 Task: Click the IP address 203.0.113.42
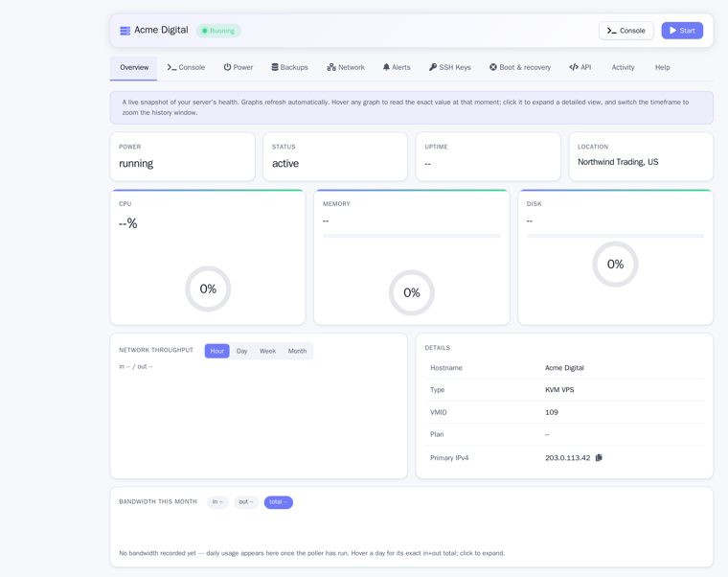point(567,457)
